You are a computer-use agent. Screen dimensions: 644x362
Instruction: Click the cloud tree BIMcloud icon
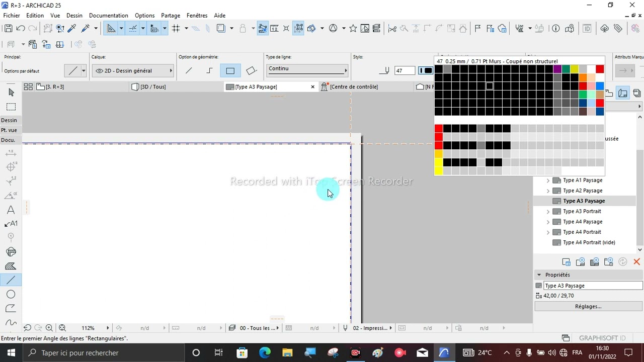tap(605, 29)
